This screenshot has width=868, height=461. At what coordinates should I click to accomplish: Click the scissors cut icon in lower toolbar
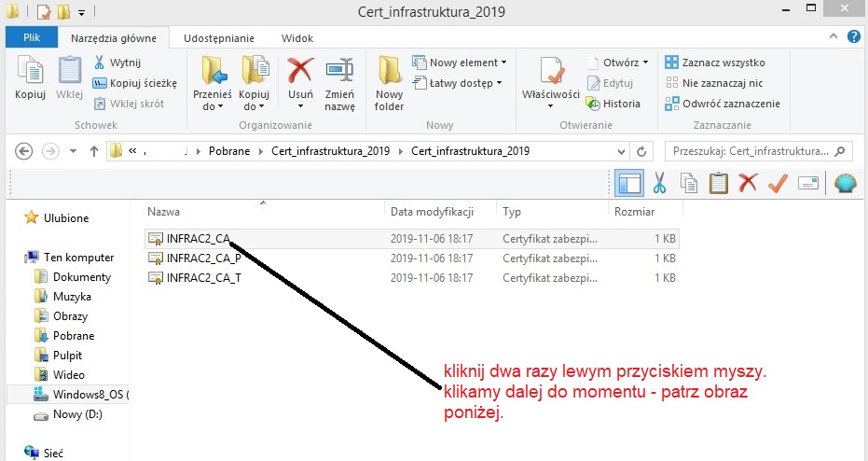pos(659,183)
